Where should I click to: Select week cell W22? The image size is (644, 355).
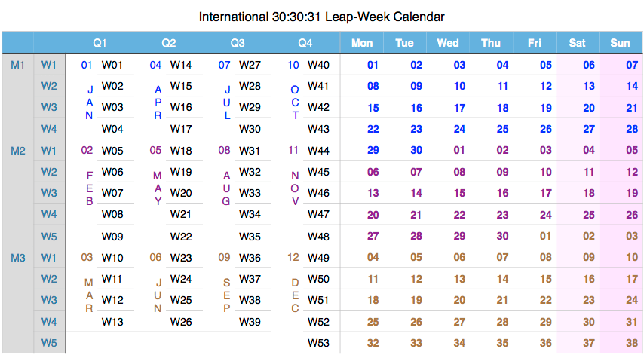pos(181,237)
